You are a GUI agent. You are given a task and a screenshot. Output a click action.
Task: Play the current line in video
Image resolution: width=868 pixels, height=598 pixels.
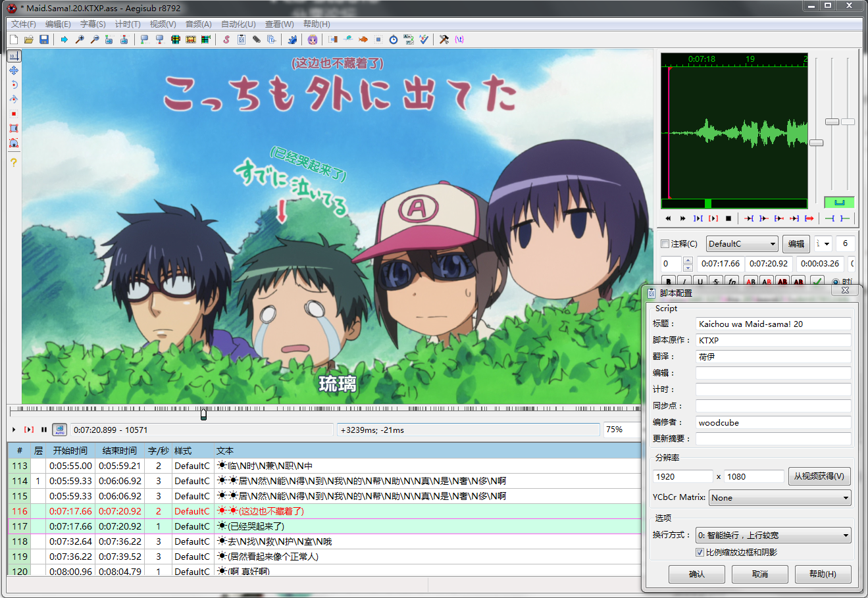coord(29,430)
